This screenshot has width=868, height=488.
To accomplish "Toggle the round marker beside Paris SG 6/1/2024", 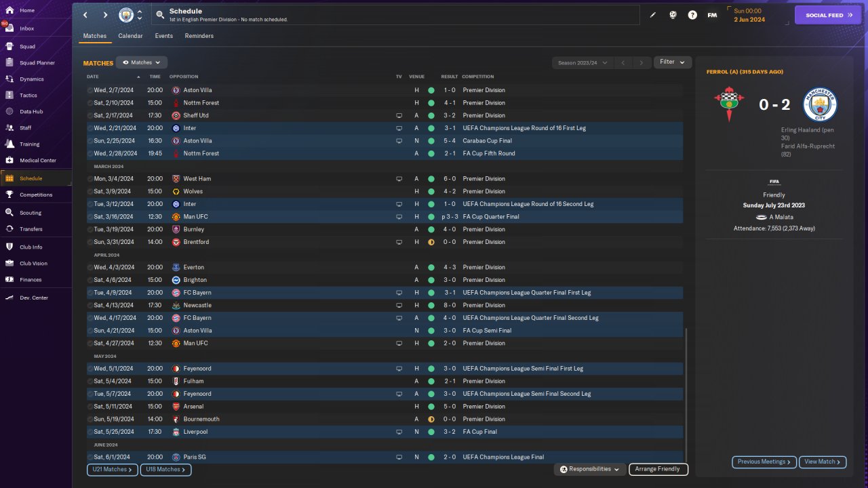I will pos(90,457).
